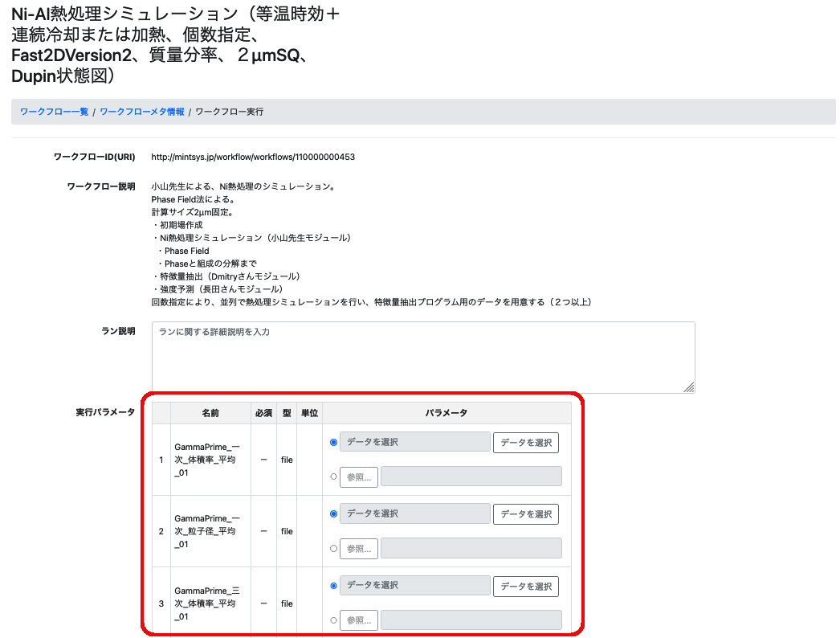Open the ワークフロー一覧 breadcrumb link
Image resolution: width=840 pixels, height=638 pixels.
[54, 112]
